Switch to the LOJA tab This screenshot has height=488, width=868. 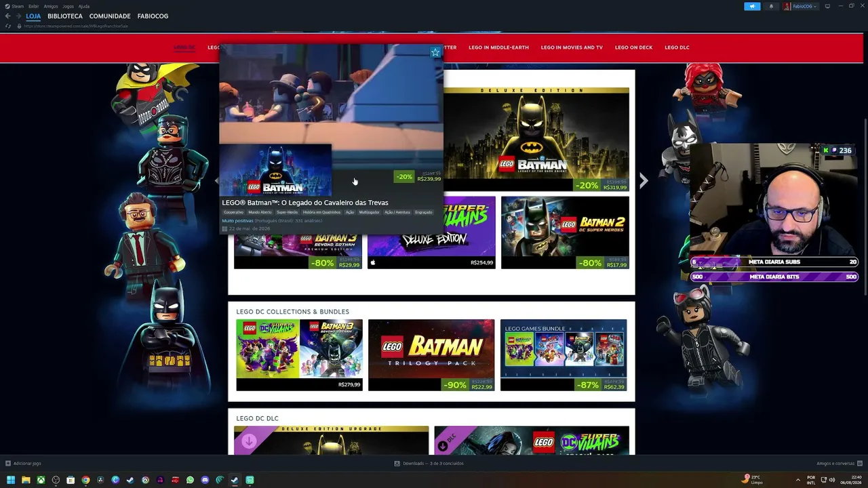click(33, 16)
